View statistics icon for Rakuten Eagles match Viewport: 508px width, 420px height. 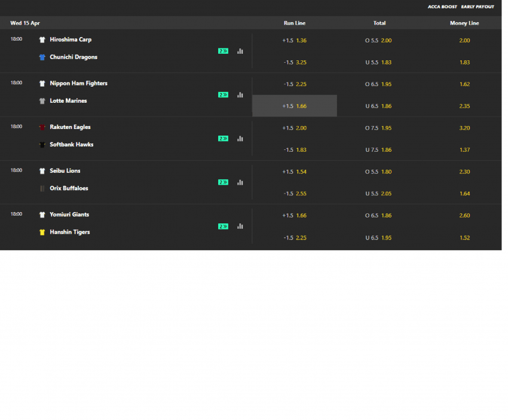(x=240, y=139)
